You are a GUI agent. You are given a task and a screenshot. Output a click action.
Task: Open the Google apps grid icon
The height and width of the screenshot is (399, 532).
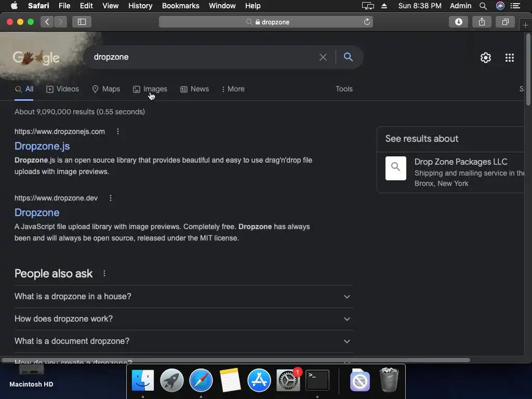(x=510, y=58)
